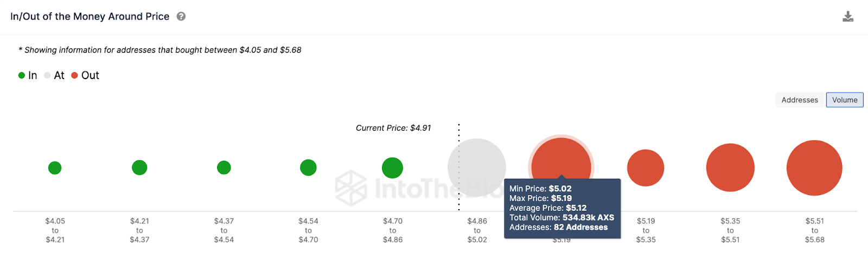Click the red bubble for $5.35 to $5.51
The image size is (868, 259).
click(x=730, y=168)
